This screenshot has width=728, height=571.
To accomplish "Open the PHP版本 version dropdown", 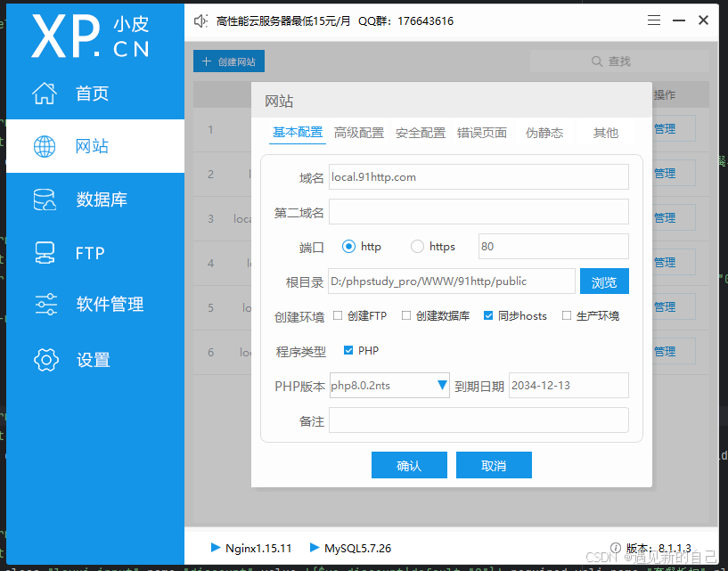I will [443, 385].
